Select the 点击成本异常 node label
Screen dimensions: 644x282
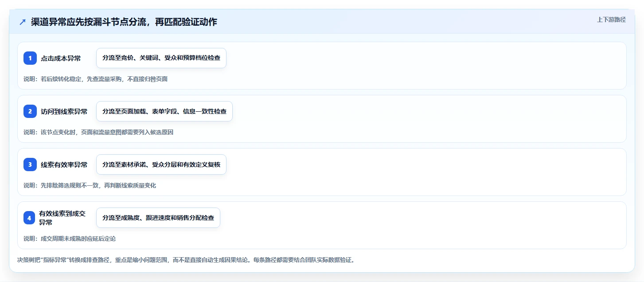point(61,59)
